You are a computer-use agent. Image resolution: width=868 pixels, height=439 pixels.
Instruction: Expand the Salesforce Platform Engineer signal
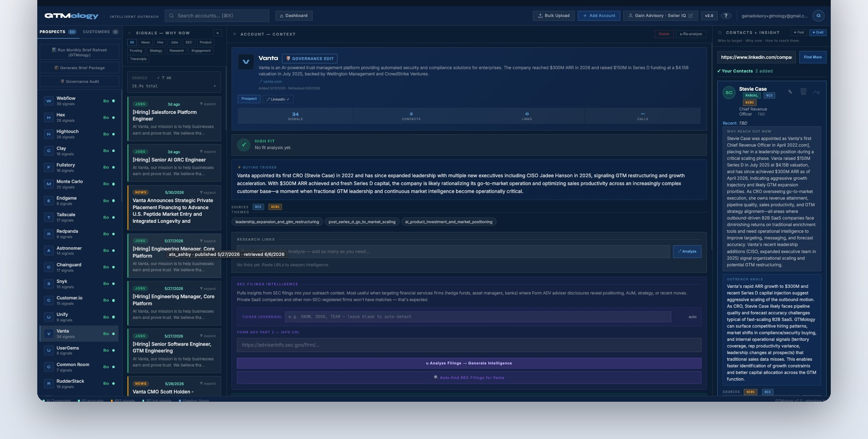208,104
